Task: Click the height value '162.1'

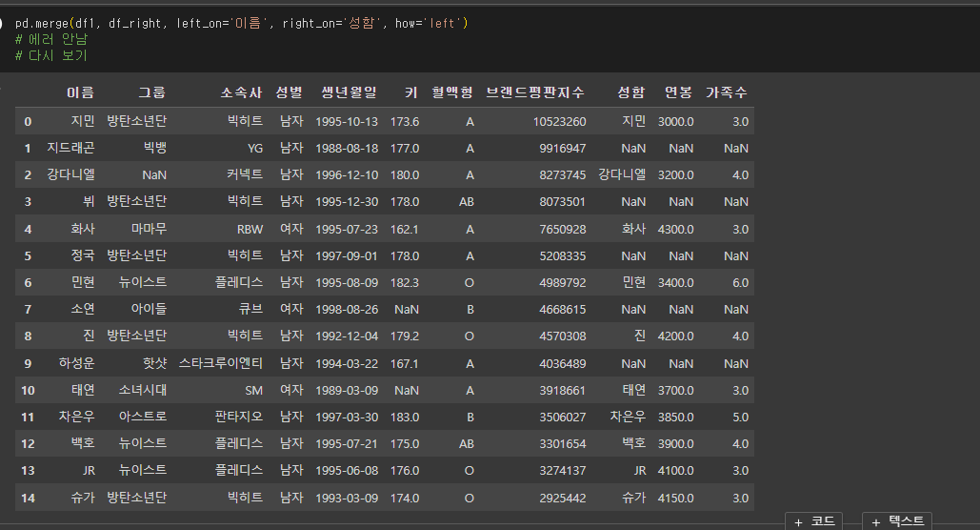Action: [405, 229]
